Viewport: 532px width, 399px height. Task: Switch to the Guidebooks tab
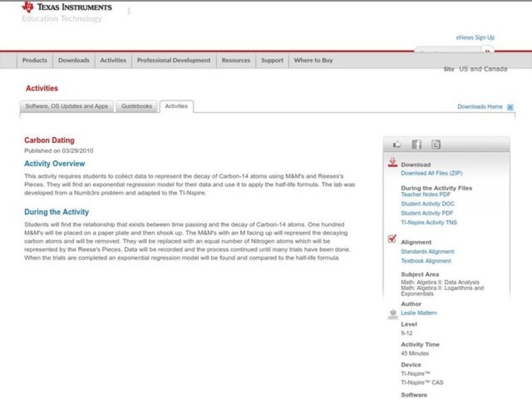pos(136,106)
